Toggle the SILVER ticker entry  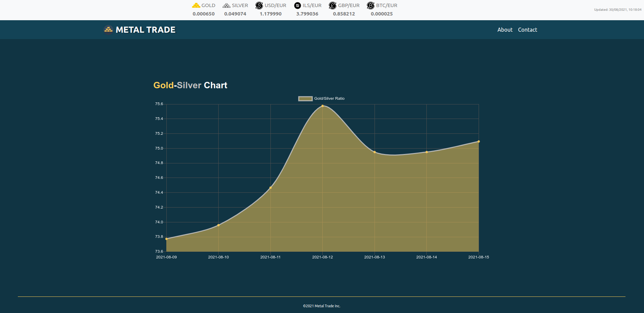pos(239,5)
